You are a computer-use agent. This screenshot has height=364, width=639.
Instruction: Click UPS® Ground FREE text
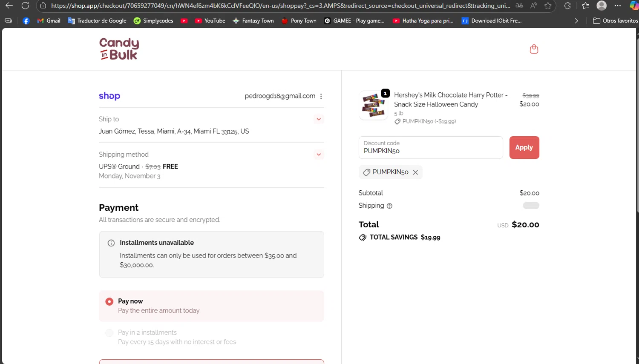(x=138, y=166)
